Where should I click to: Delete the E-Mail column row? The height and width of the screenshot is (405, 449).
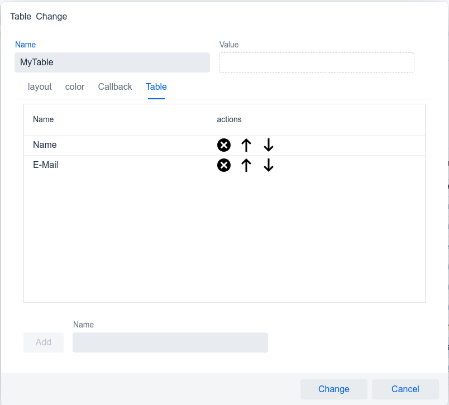point(224,165)
